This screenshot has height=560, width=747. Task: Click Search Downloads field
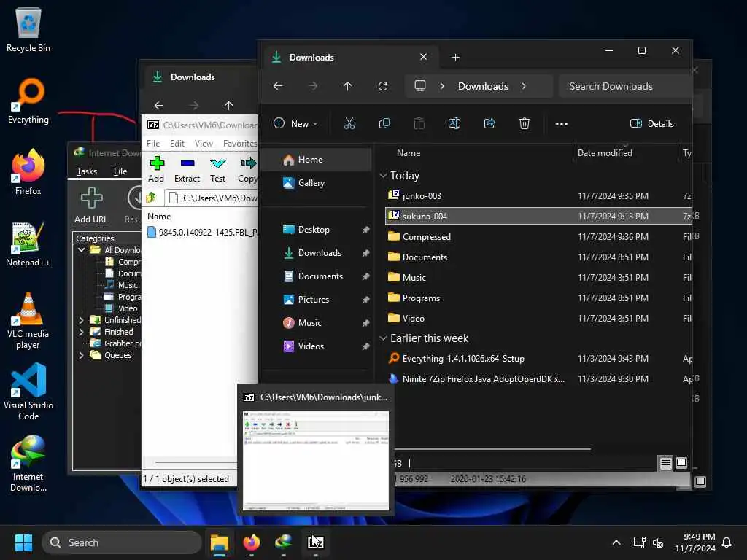pos(625,86)
